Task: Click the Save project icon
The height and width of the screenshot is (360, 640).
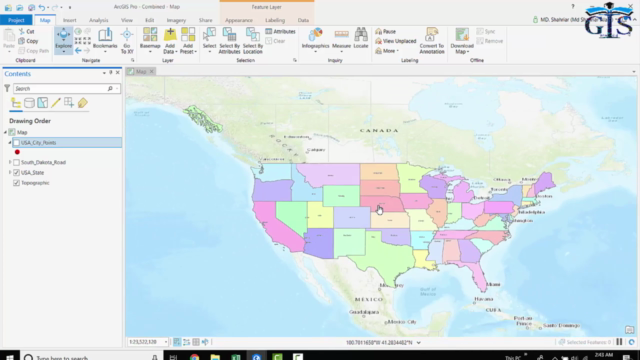Action: coord(31,7)
